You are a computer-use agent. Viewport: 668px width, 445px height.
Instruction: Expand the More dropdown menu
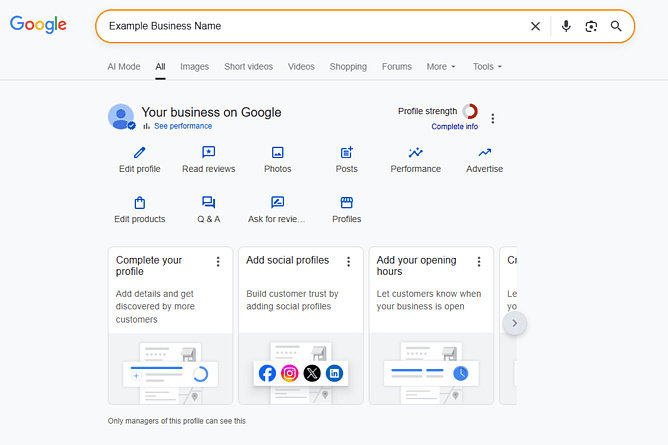pos(440,67)
